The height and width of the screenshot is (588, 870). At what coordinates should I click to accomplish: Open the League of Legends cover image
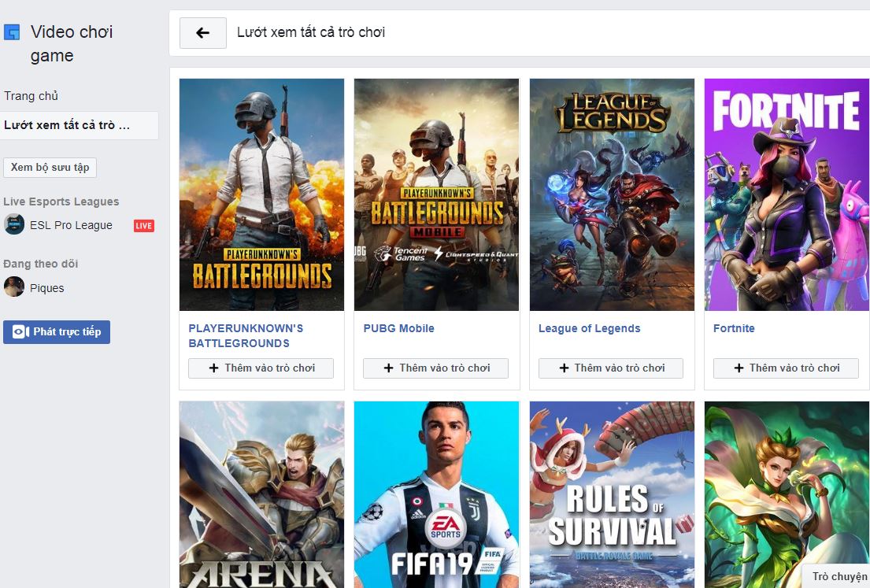pos(612,194)
